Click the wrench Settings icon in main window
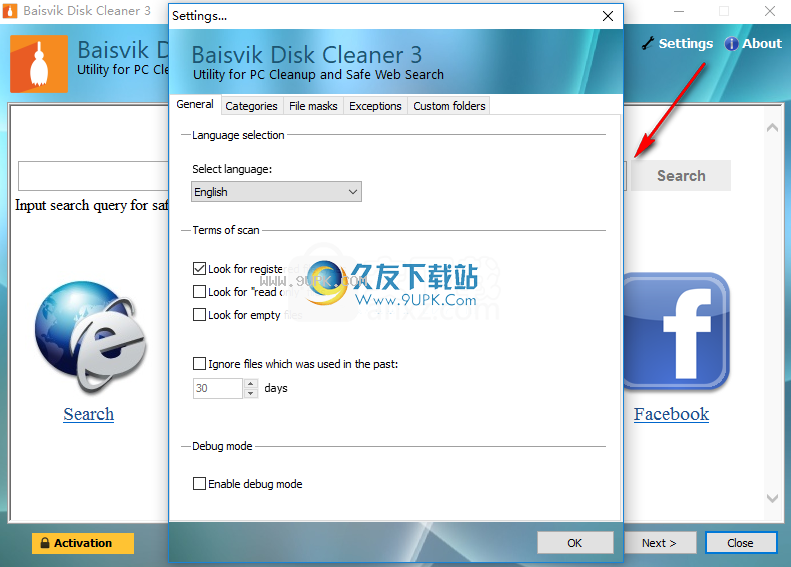The width and height of the screenshot is (791, 567). pos(648,44)
